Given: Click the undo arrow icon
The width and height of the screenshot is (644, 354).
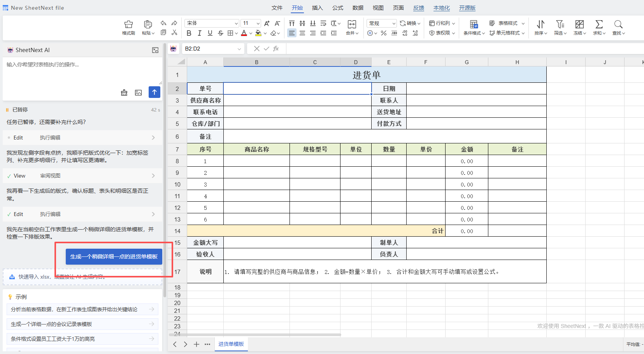Looking at the screenshot, I should click(x=163, y=23).
